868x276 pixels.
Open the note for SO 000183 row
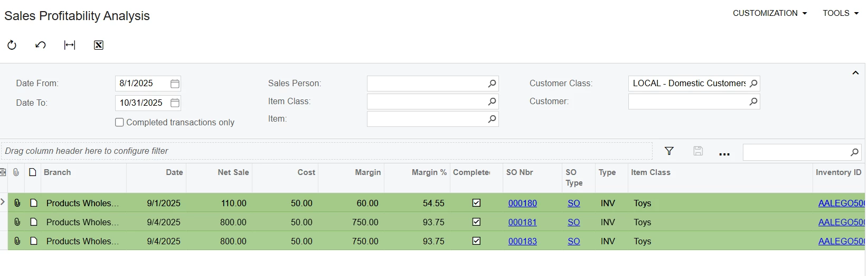[x=34, y=241]
